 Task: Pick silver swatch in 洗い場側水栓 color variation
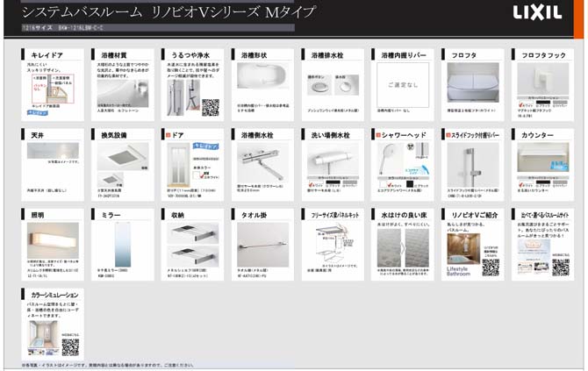350,182
